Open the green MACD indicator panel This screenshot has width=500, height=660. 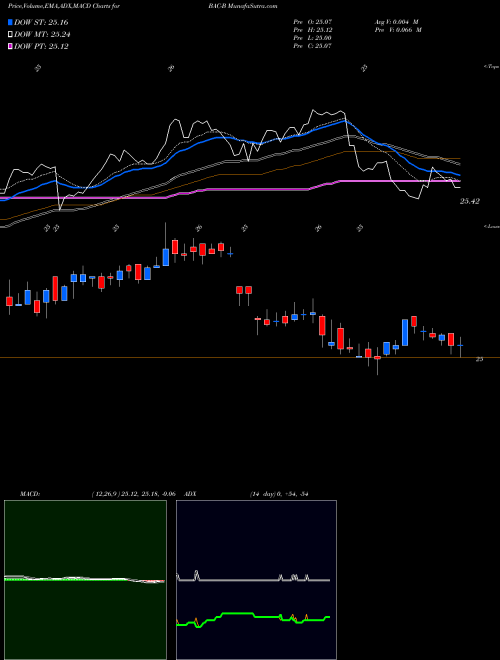tap(85, 580)
